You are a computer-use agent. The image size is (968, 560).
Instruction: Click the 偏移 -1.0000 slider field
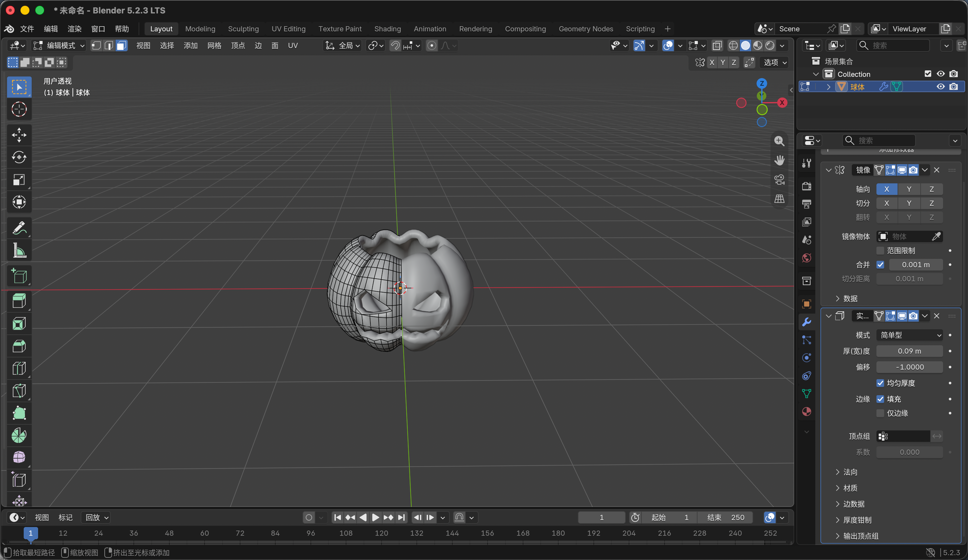909,367
